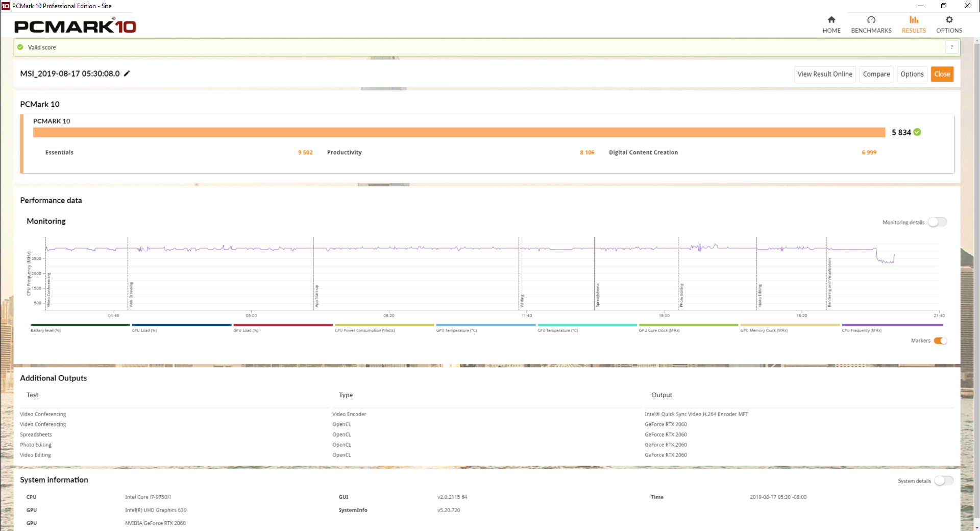This screenshot has width=980, height=531.
Task: Click the Rendering and Visualization marker
Action: [829, 283]
